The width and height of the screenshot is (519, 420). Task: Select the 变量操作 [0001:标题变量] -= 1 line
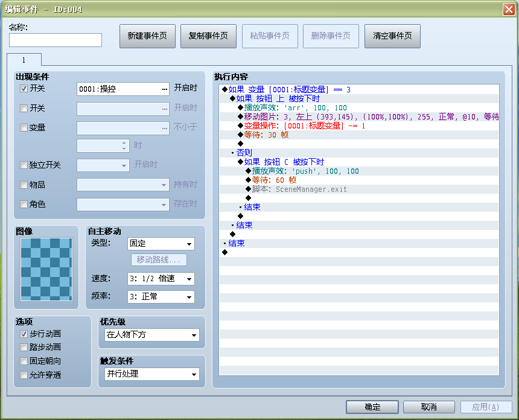(x=359, y=126)
